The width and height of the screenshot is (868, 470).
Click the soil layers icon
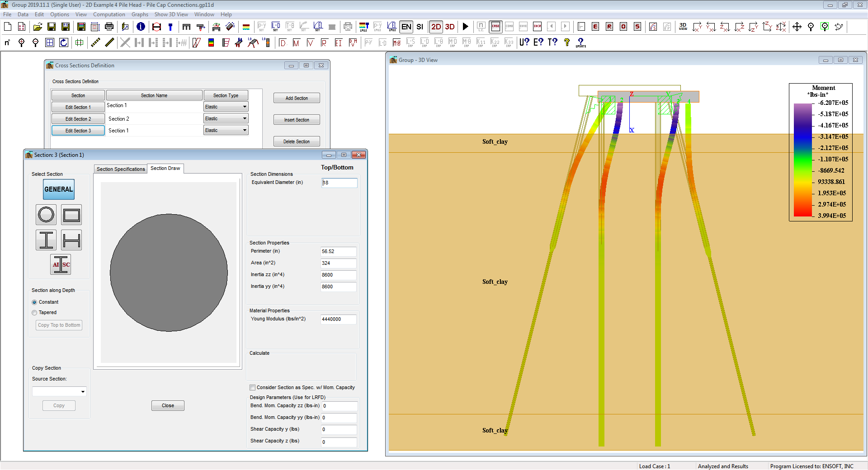click(246, 27)
